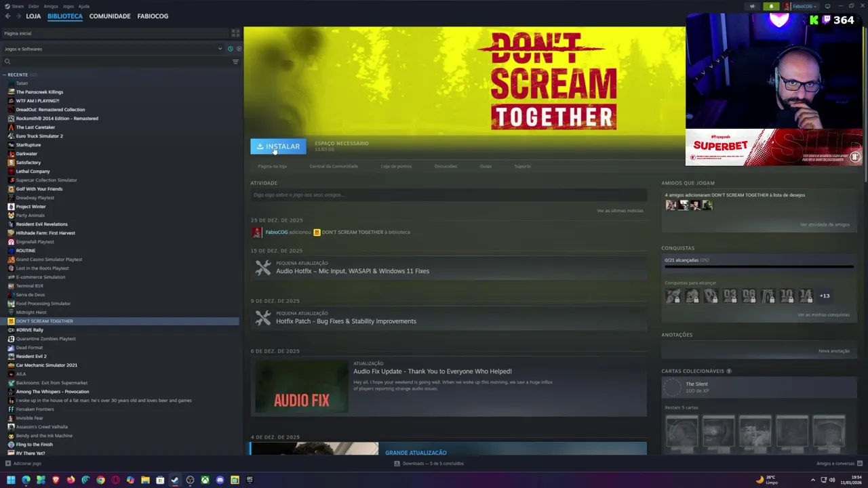Select DreadOut: Remastered Collection
The height and width of the screenshot is (488, 868).
pos(50,110)
